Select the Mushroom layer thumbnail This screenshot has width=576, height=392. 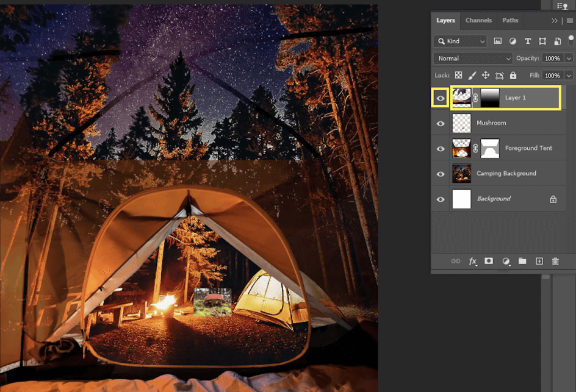461,123
